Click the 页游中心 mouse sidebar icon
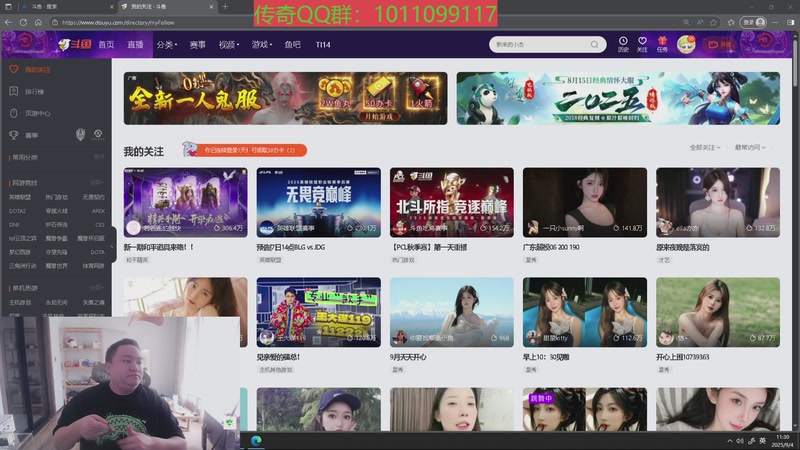This screenshot has width=800, height=450. pyautogui.click(x=14, y=113)
